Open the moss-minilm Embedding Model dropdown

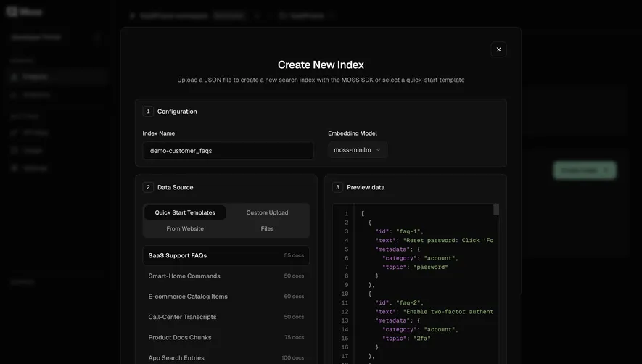[x=358, y=150]
